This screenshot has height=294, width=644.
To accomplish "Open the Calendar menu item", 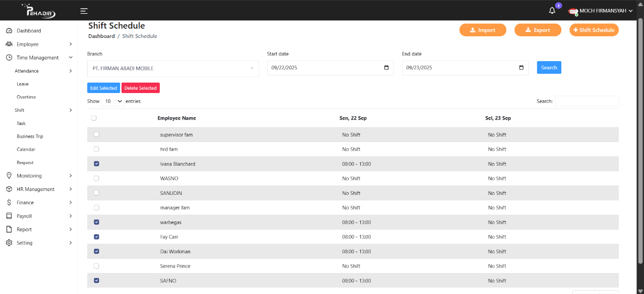I will [26, 149].
